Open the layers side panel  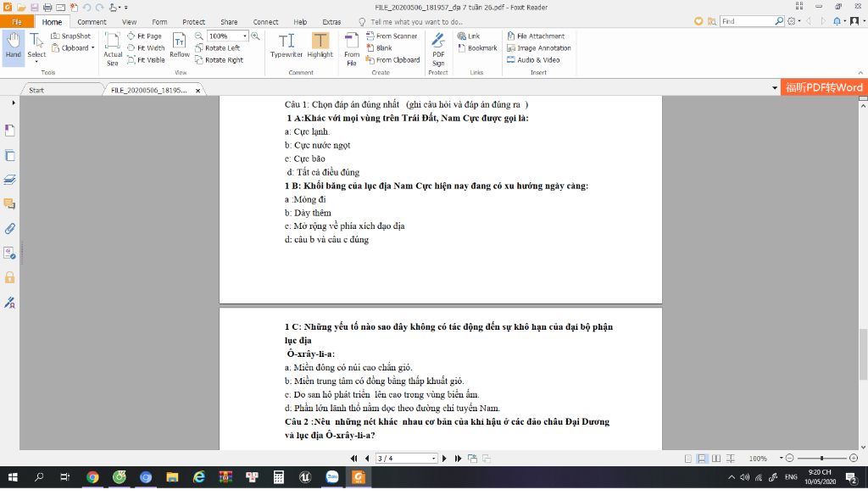click(x=9, y=180)
